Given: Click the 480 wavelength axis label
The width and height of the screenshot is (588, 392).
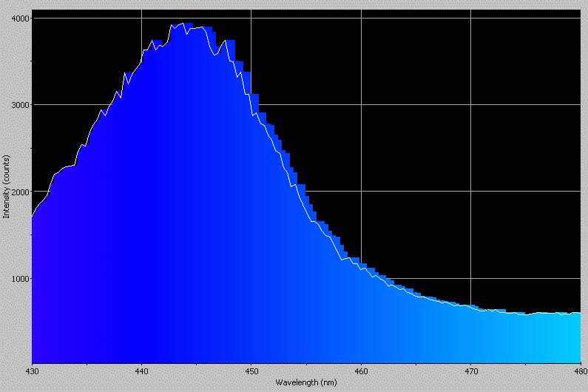Looking at the screenshot, I should (x=581, y=371).
